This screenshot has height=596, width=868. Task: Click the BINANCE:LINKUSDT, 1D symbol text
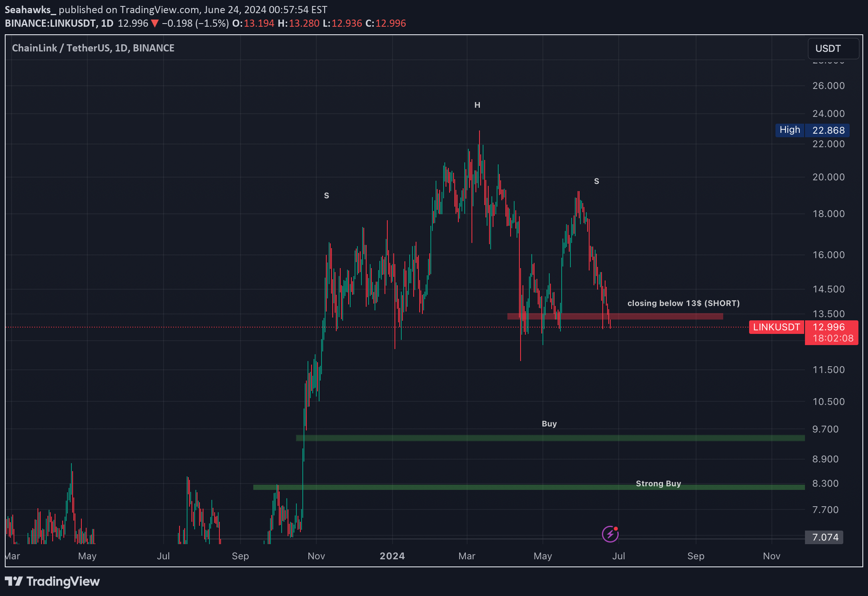coord(59,24)
